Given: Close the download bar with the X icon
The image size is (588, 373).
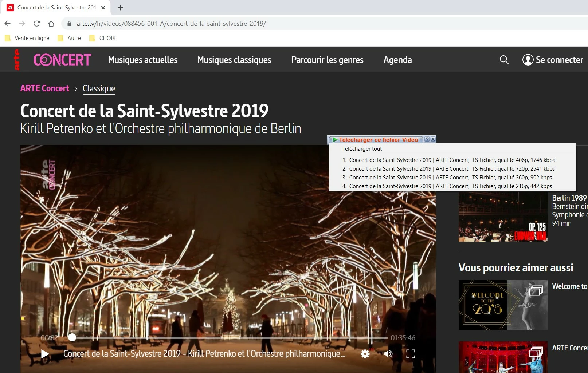Looking at the screenshot, I should tap(433, 139).
